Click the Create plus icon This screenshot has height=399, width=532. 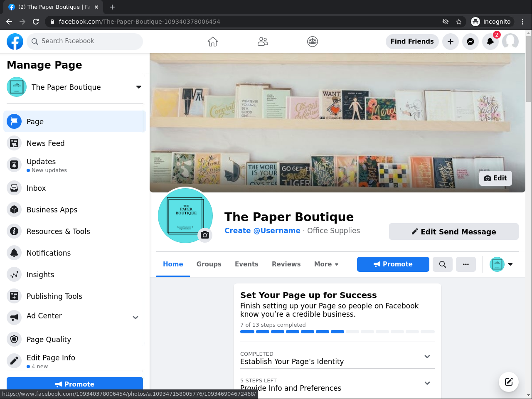[x=451, y=42]
